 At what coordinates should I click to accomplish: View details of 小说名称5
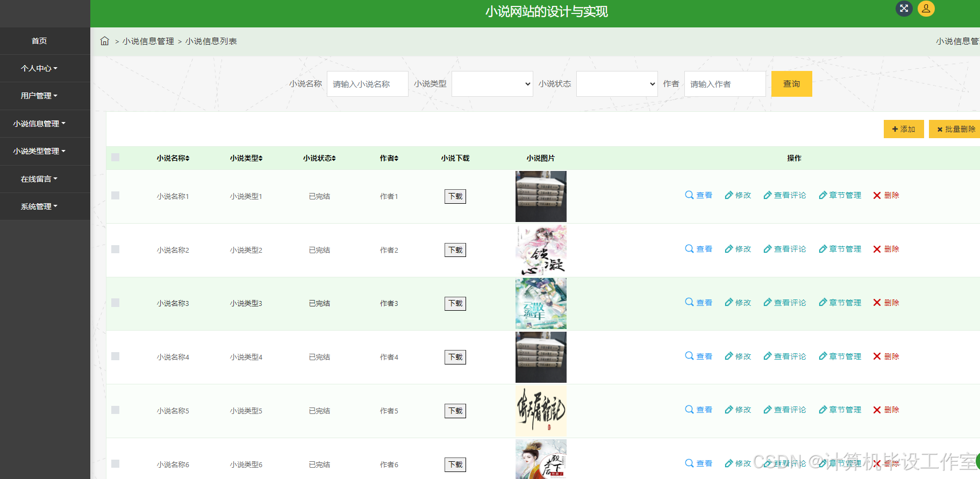[x=699, y=410]
